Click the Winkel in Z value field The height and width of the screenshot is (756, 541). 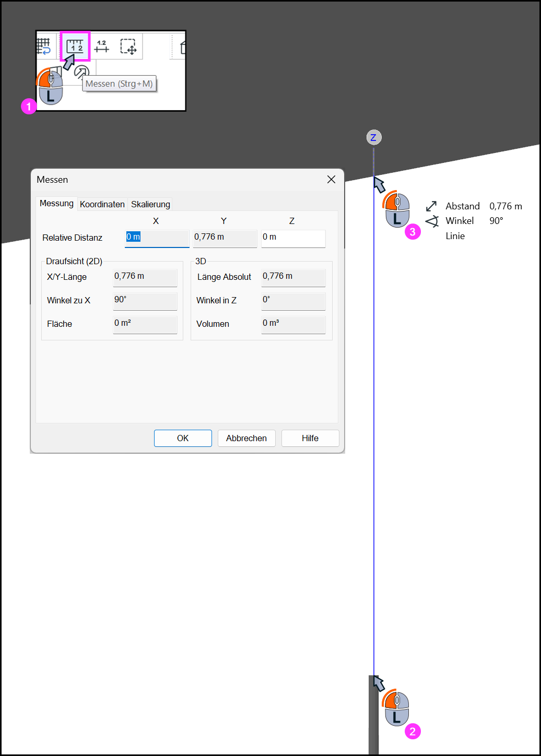[x=293, y=301]
